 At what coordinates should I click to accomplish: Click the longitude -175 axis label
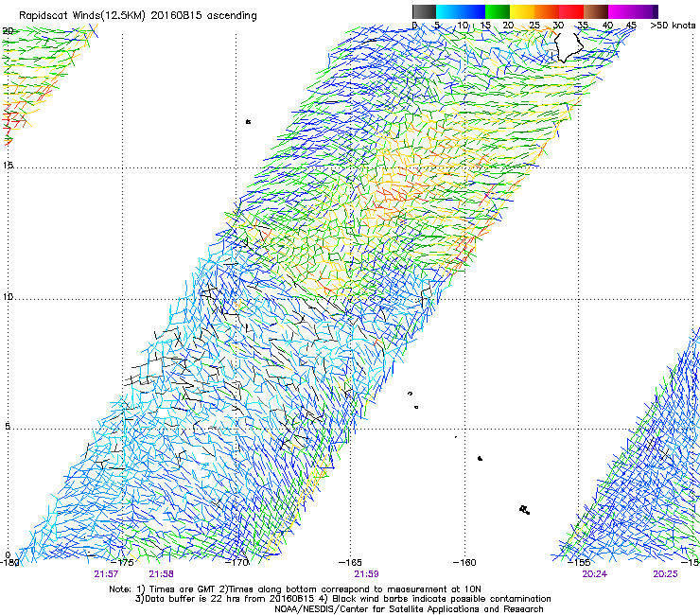pyautogui.click(x=122, y=562)
